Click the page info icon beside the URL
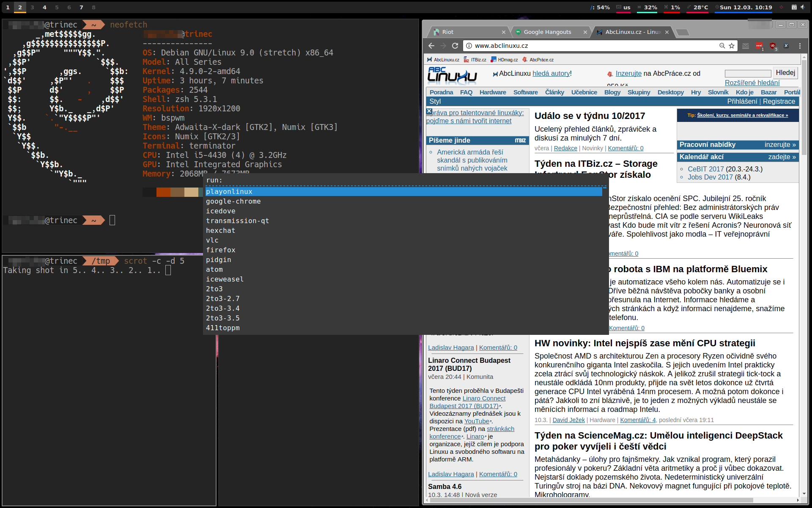The image size is (812, 508). pyautogui.click(x=469, y=46)
